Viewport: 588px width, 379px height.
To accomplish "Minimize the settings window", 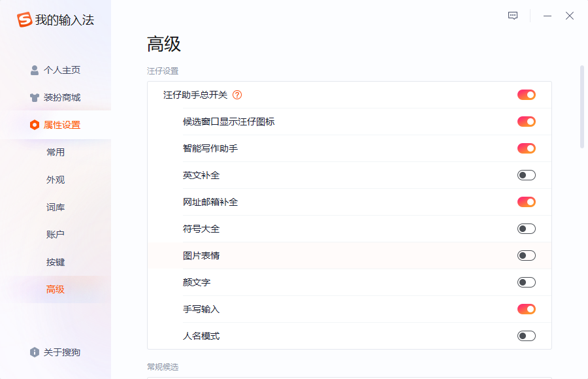I will (x=547, y=16).
